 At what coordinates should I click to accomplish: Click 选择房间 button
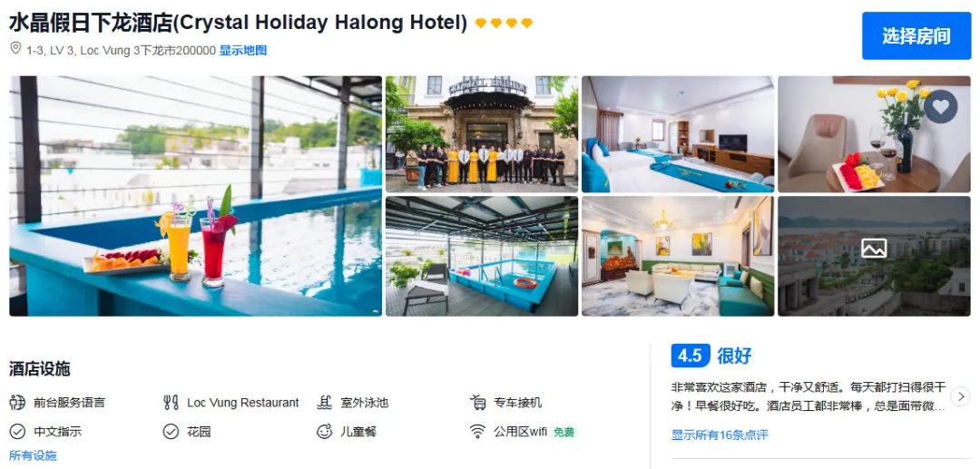coord(916,35)
